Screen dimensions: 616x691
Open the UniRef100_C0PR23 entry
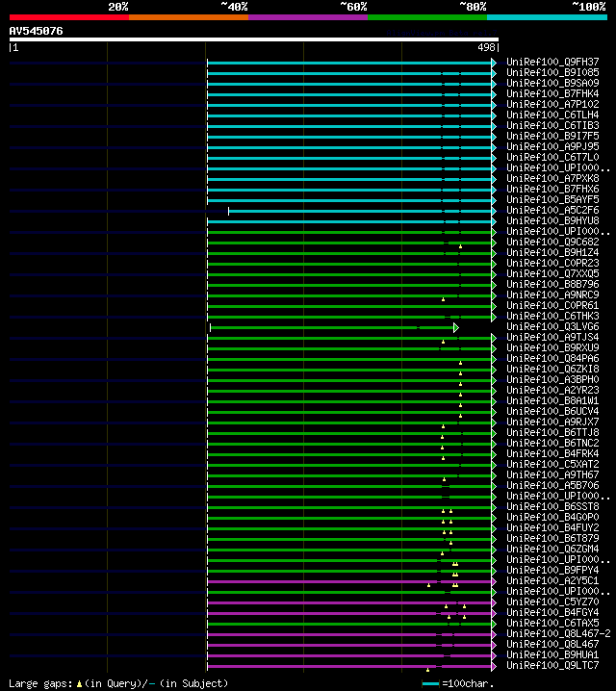pos(552,263)
